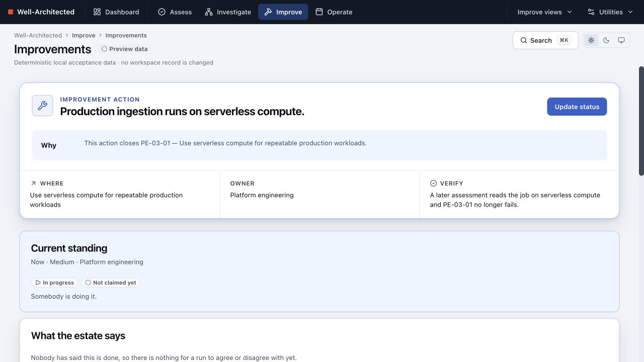Click the Update status button
The height and width of the screenshot is (362, 644).
(577, 107)
